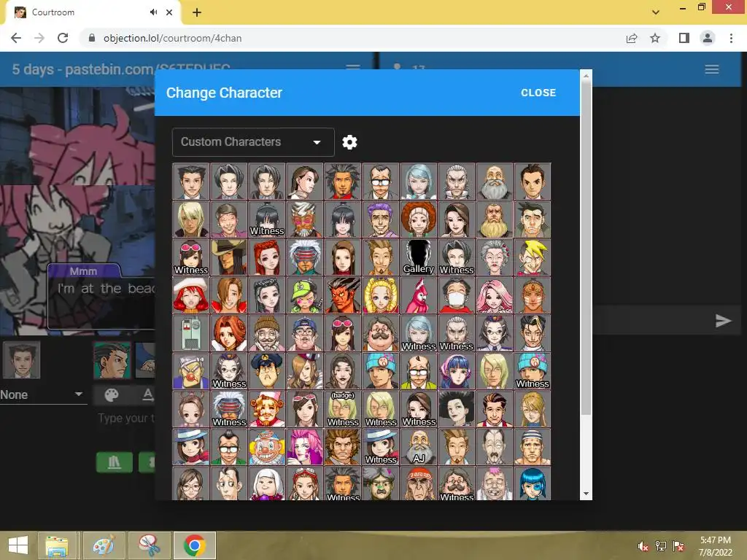Choose the clown with rainbow hair
The width and height of the screenshot is (747, 560).
click(267, 447)
